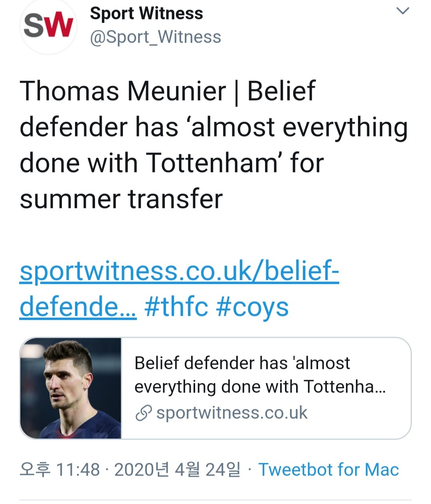The image size is (431, 504).
Task: Open the Tweetbot for Mac source link
Action: (328, 470)
